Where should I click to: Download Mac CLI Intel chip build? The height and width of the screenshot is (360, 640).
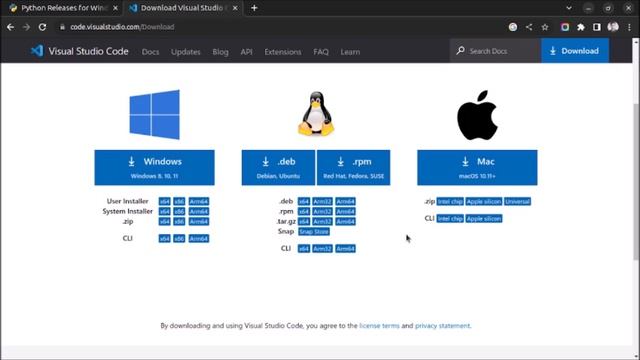(450, 218)
